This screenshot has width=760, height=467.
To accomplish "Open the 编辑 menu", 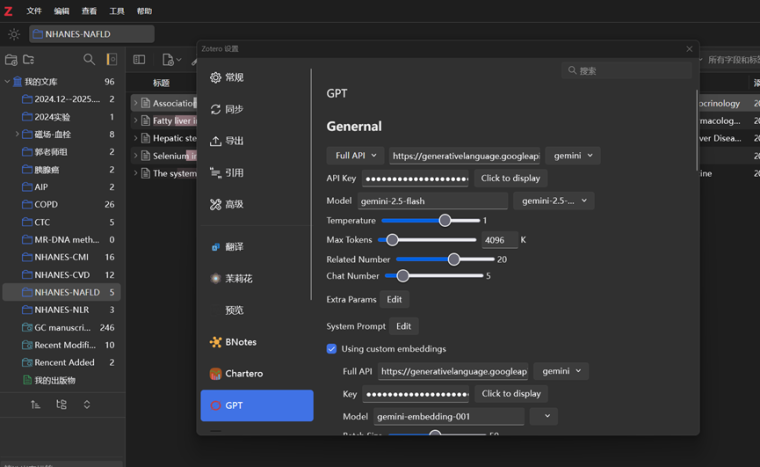I will coord(62,11).
